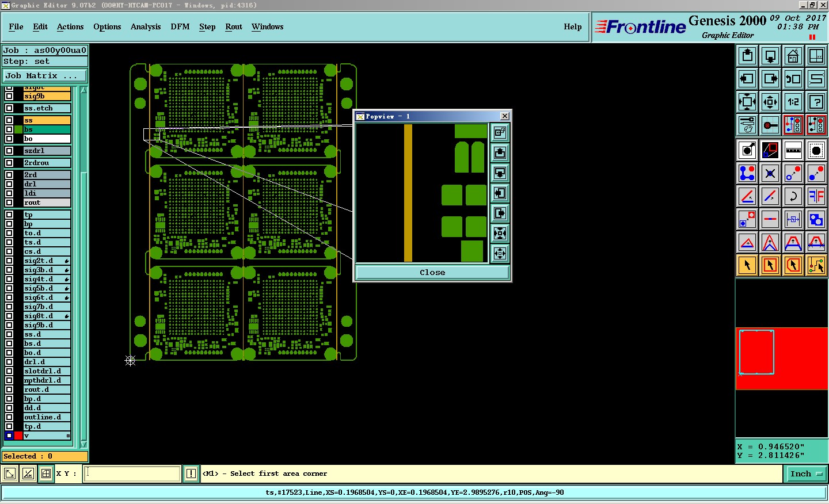Toggle the checkbox for layer drl
This screenshot has height=504, width=829.
click(x=9, y=184)
